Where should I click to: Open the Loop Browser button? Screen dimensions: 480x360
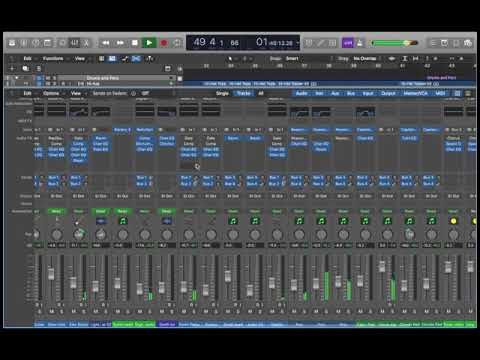(456, 43)
